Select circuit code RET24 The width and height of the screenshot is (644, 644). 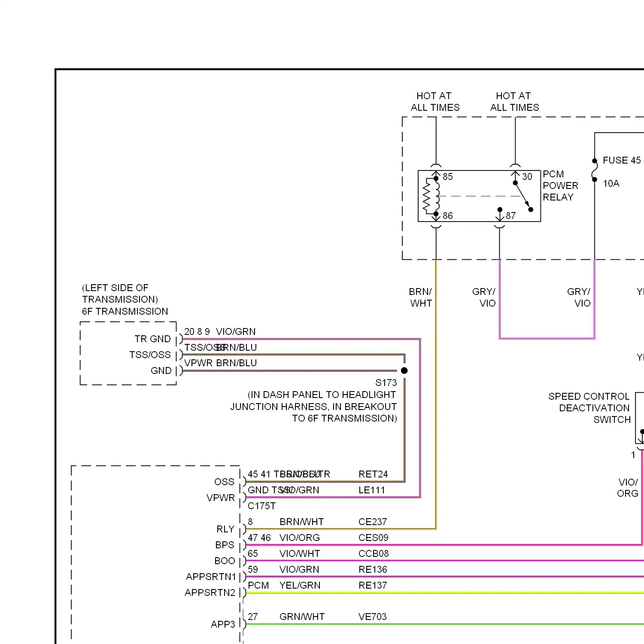coord(373,474)
